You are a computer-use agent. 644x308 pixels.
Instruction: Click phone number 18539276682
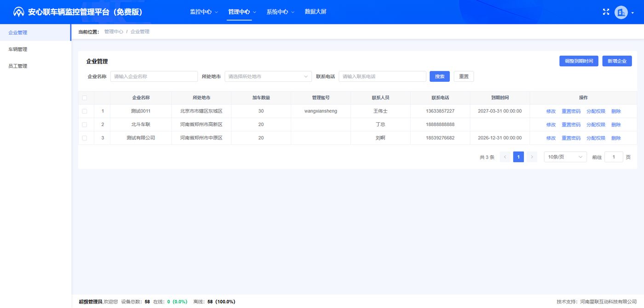(440, 138)
